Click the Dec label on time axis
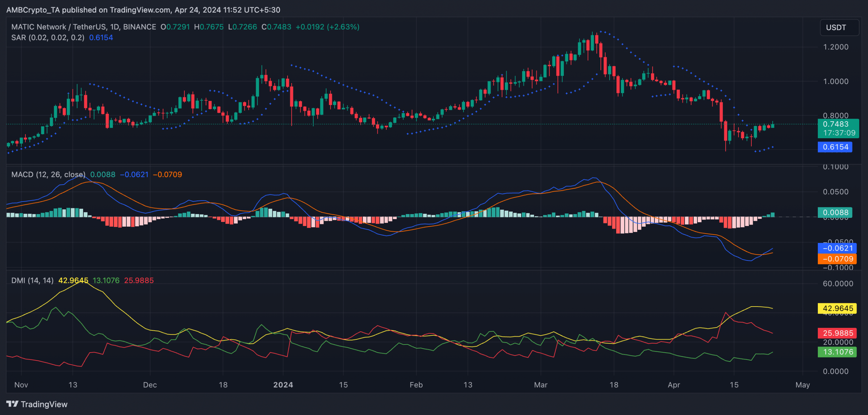This screenshot has width=868, height=415. pyautogui.click(x=150, y=385)
